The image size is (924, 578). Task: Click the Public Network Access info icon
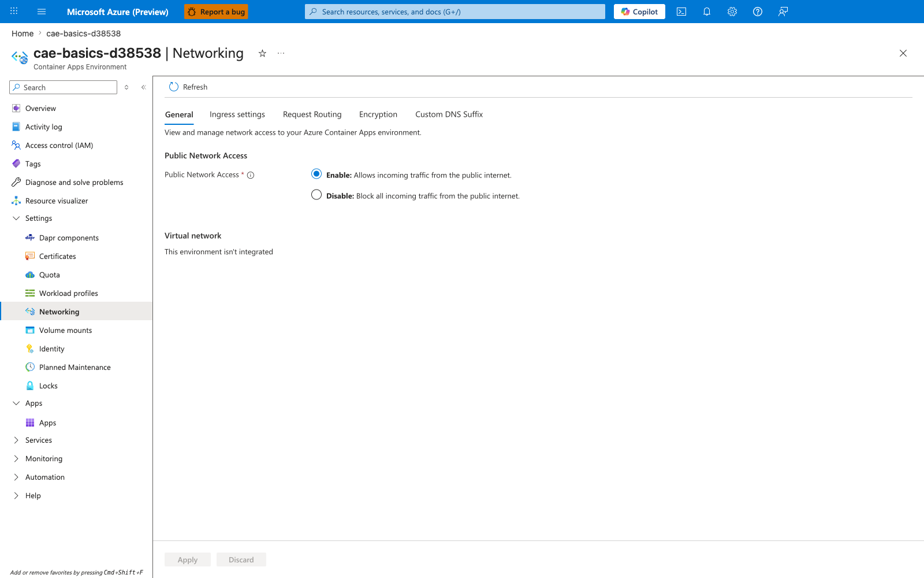click(x=251, y=175)
